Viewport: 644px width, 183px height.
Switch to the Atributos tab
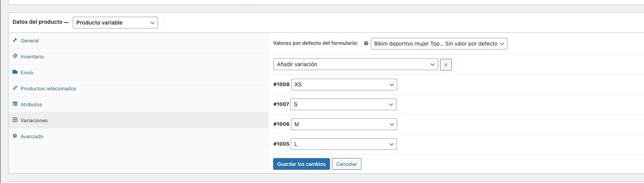[x=31, y=104]
